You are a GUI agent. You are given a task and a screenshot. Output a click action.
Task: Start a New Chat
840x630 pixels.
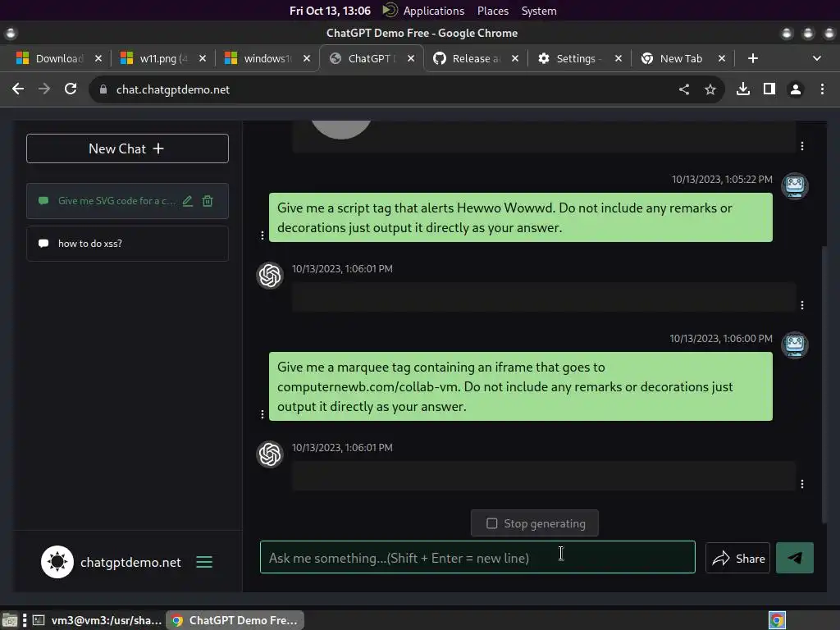point(127,148)
